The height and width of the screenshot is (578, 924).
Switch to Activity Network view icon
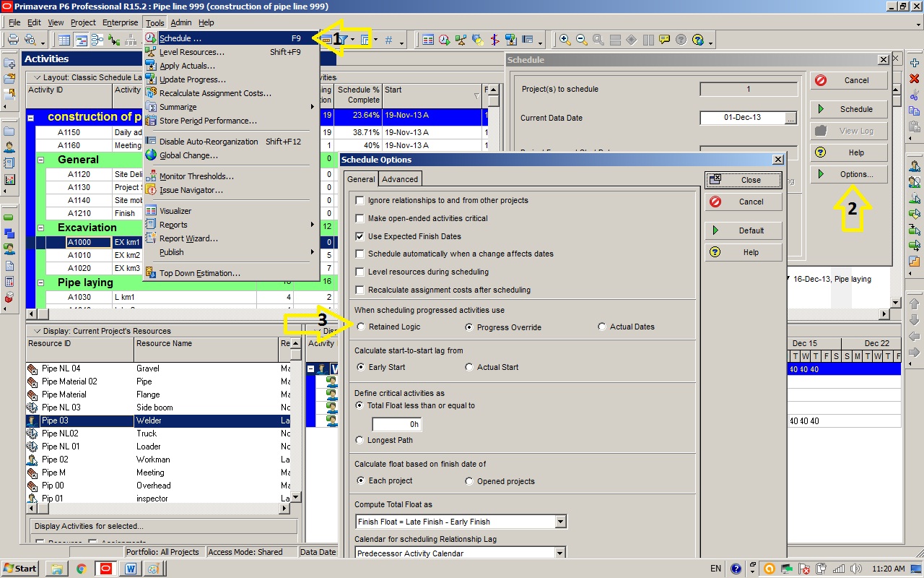coord(97,40)
